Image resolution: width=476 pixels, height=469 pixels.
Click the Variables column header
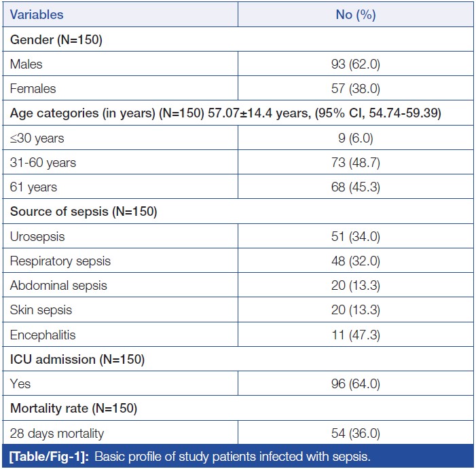click(37, 15)
